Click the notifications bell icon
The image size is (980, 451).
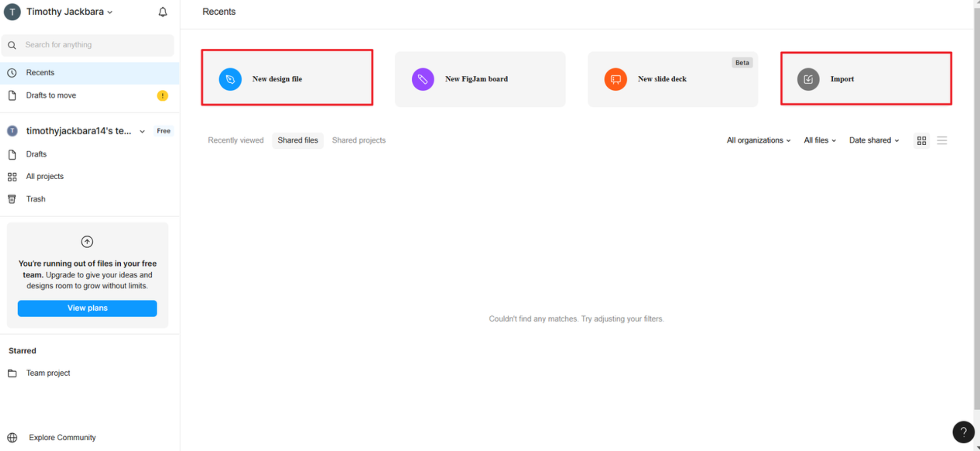tap(163, 12)
